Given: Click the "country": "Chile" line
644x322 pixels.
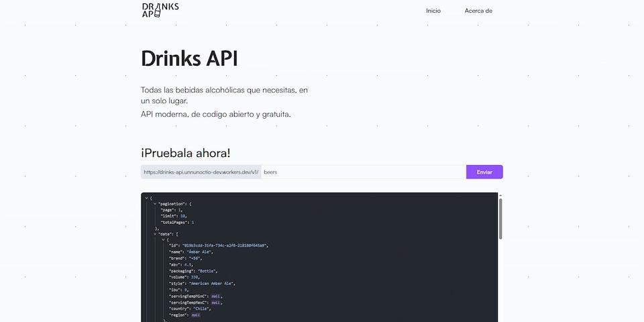Looking at the screenshot, I should coord(191,309).
